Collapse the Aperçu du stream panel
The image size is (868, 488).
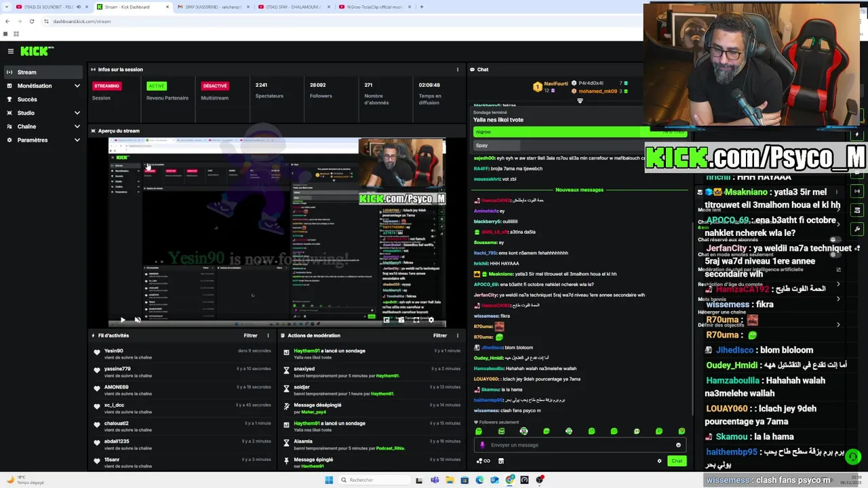click(x=94, y=131)
